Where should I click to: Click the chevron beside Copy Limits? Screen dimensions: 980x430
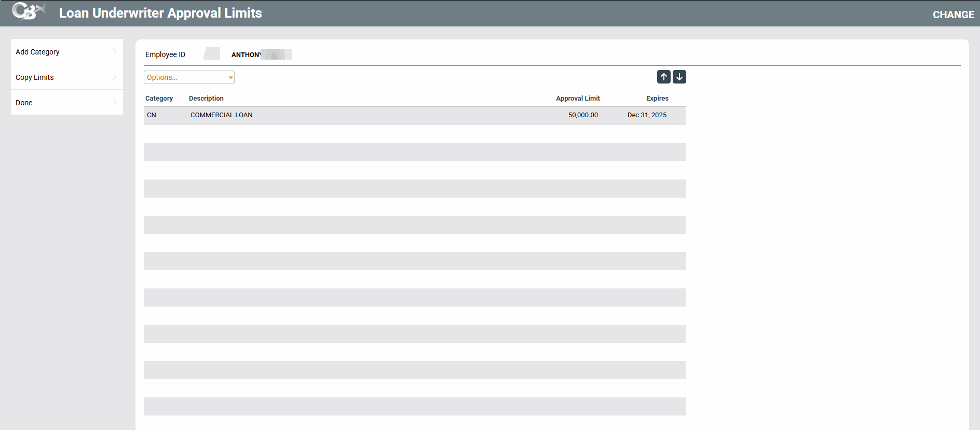(115, 77)
